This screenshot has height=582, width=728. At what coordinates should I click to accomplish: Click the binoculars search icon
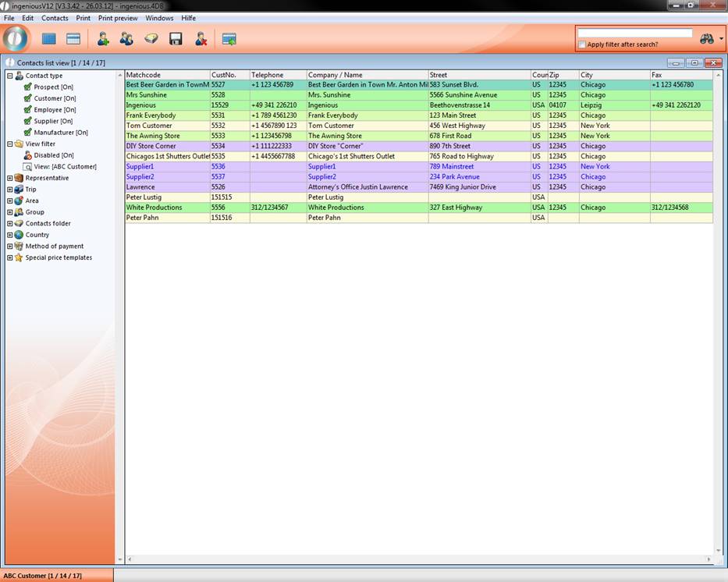707,39
